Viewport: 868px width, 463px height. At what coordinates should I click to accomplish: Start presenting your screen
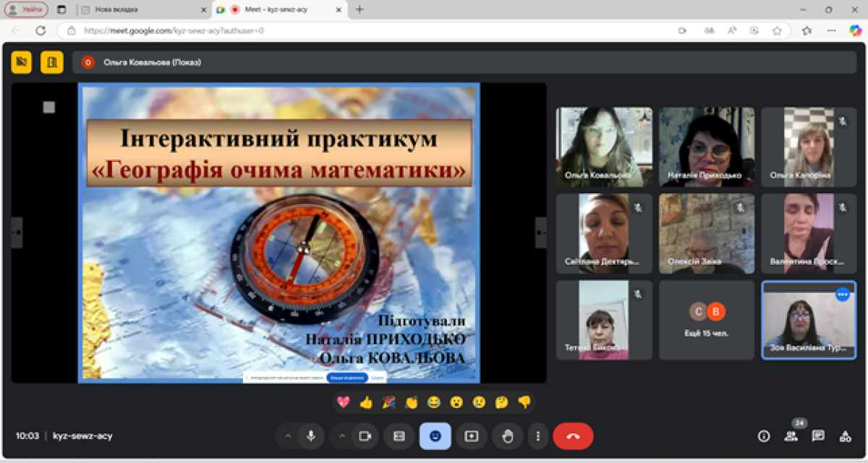coord(472,436)
